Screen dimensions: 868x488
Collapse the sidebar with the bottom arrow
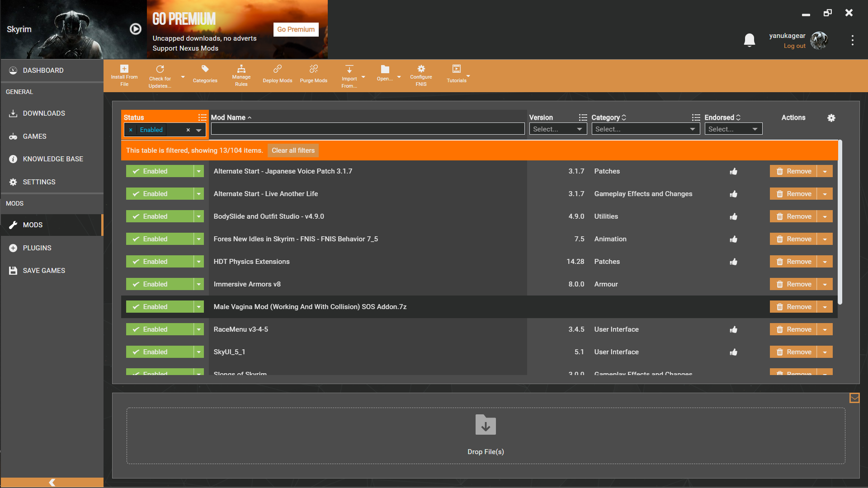(52, 483)
